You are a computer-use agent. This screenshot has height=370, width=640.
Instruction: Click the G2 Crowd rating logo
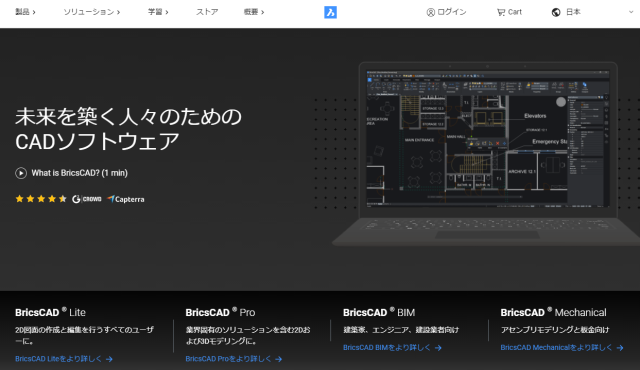tap(87, 199)
